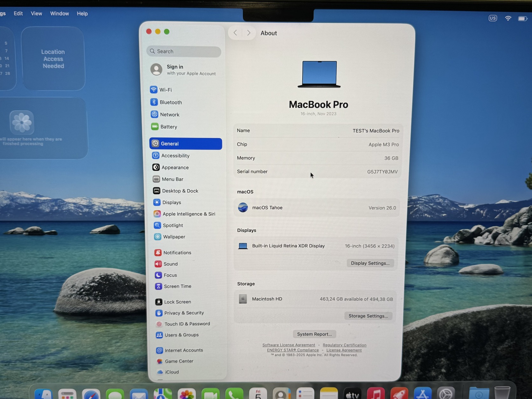Sign in with your Apple Account

point(184,70)
